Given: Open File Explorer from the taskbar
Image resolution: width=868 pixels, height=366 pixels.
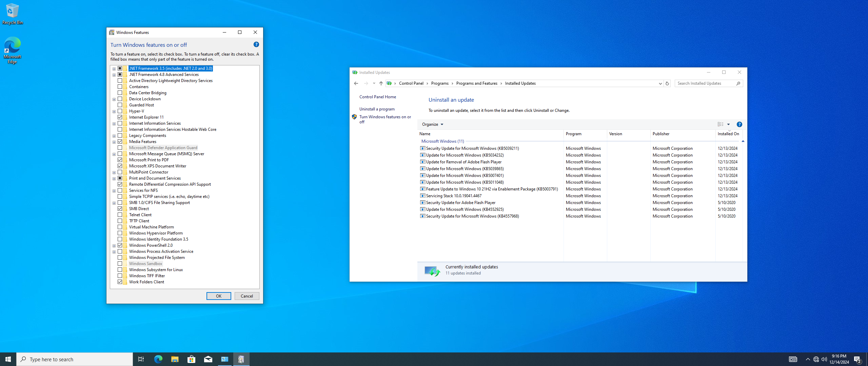Looking at the screenshot, I should 175,359.
